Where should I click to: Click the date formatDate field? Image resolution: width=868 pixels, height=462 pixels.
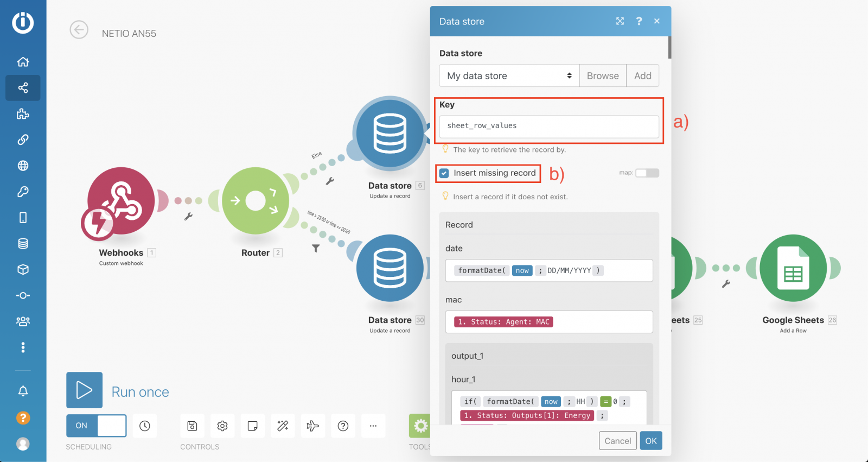click(549, 270)
